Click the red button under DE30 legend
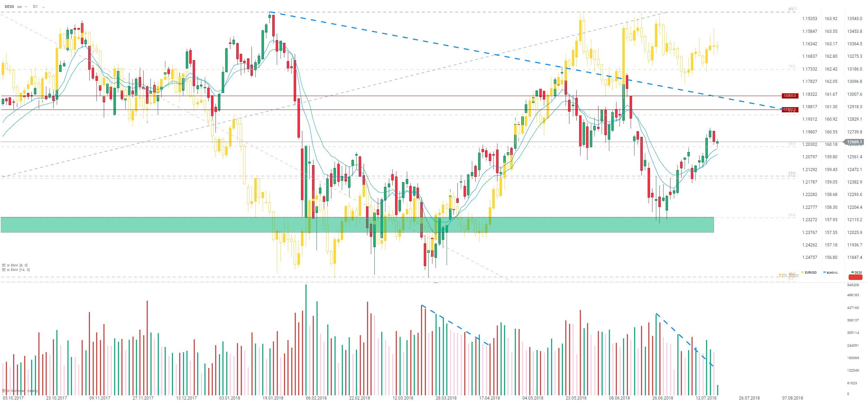Image resolution: width=868 pixels, height=404 pixels. tap(855, 277)
